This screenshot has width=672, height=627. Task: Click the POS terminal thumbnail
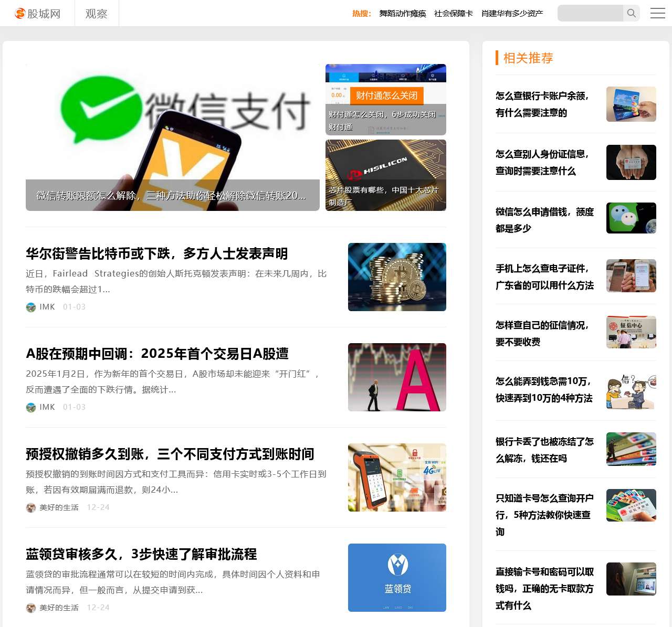tap(397, 477)
